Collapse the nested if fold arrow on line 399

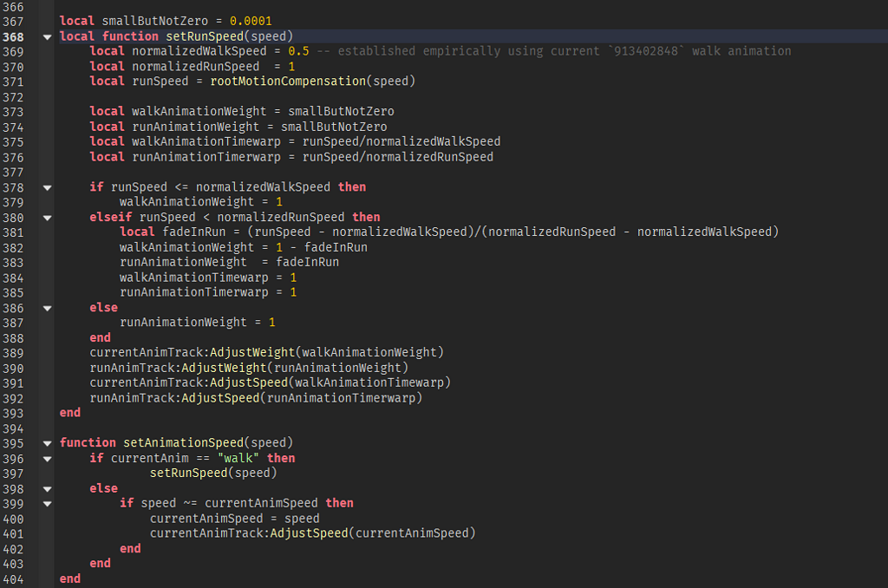(x=47, y=503)
